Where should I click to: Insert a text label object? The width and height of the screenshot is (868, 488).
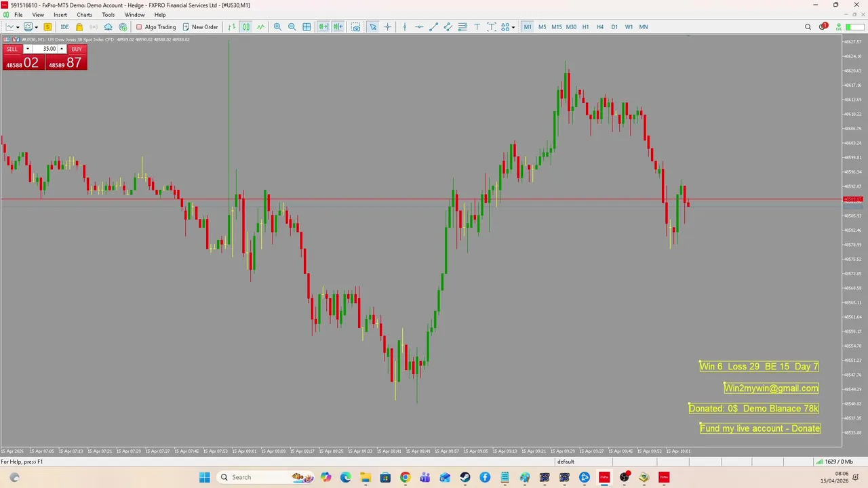[492, 27]
